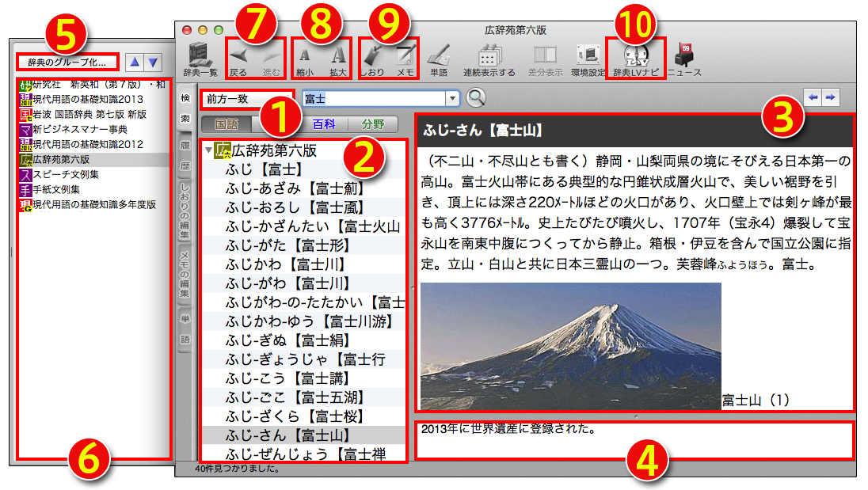Open the entry ふじかわ-ゆう【富士川游】
The image size is (868, 490).
[303, 321]
